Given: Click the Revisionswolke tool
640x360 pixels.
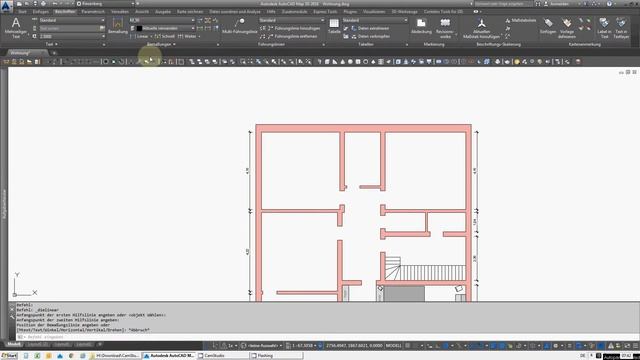Looking at the screenshot, I should point(445,28).
